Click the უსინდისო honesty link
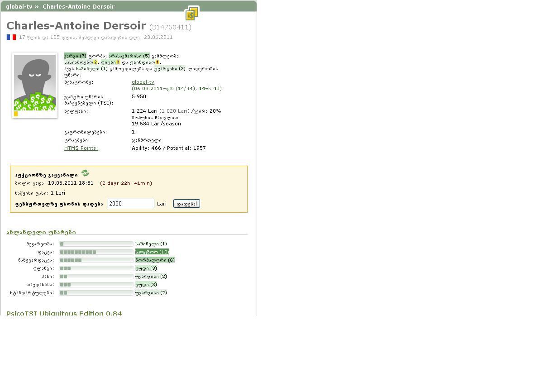 tap(143, 62)
